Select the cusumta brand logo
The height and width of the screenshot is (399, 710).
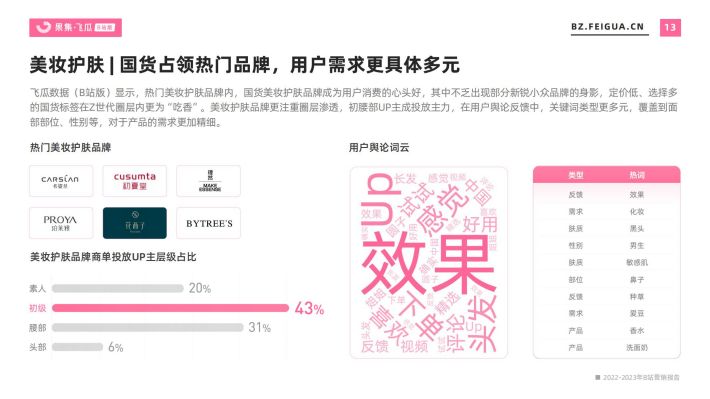[x=134, y=181]
